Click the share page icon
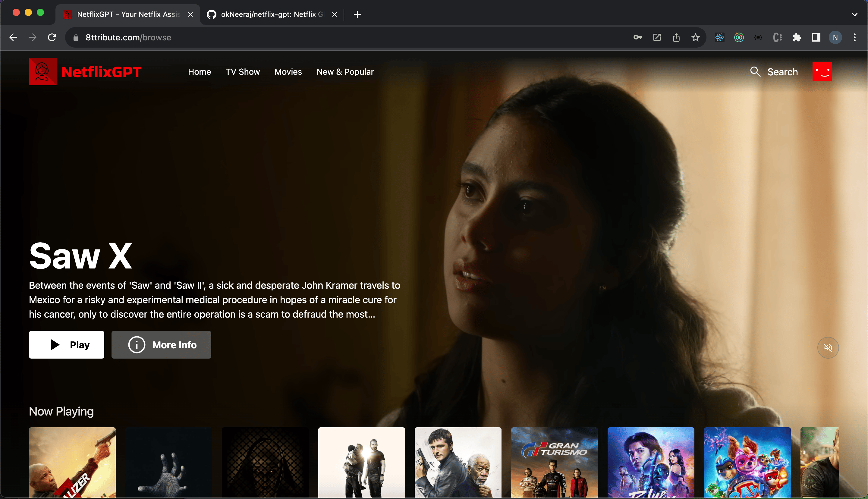 click(676, 37)
